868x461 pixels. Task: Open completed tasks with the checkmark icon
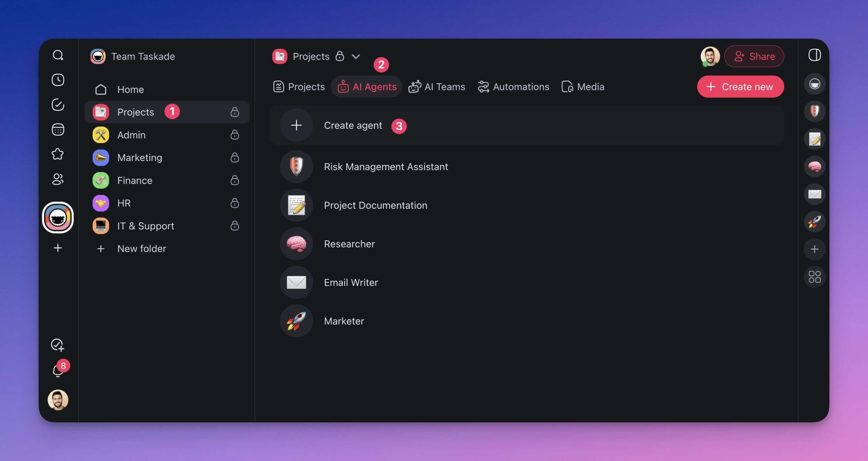pos(58,105)
